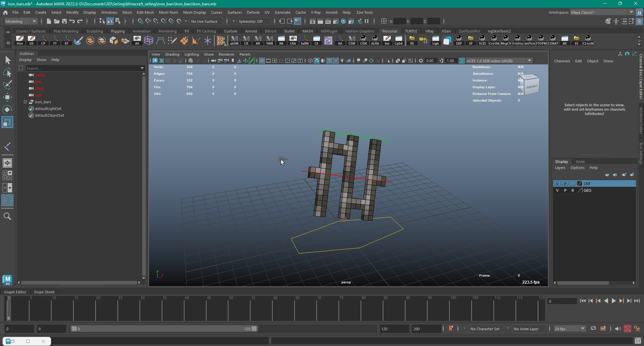Click the Outliner horizontal scrollbar

click(79, 282)
